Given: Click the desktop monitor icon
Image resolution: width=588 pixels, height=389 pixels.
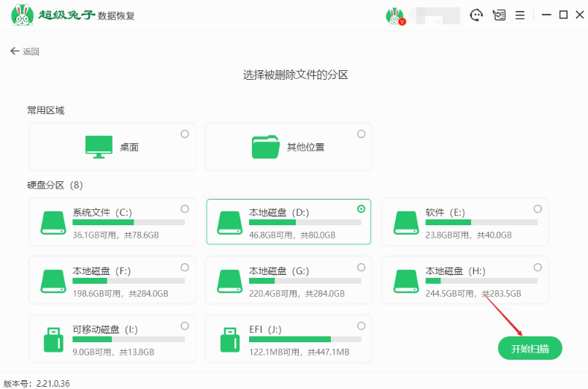Looking at the screenshot, I should [99, 147].
